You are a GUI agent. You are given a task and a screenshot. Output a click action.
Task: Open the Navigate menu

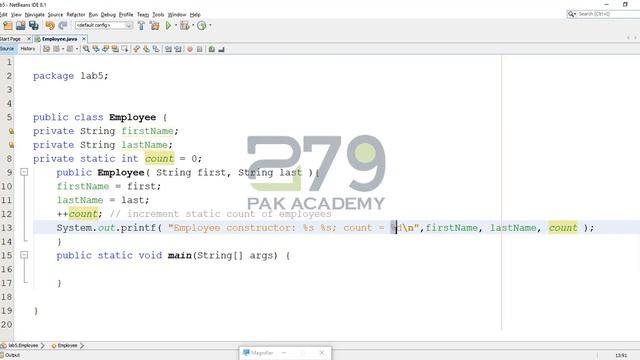pos(35,15)
